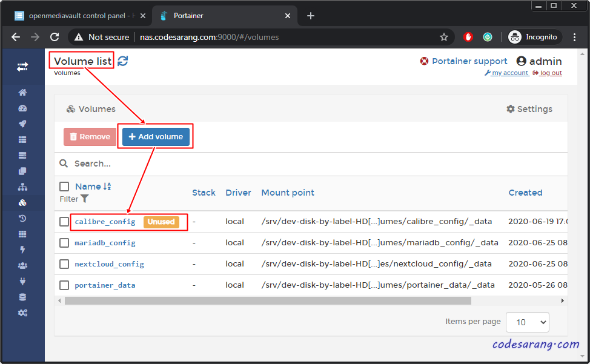The image size is (590, 364).
Task: Sort by the Created column
Action: pyautogui.click(x=525, y=193)
